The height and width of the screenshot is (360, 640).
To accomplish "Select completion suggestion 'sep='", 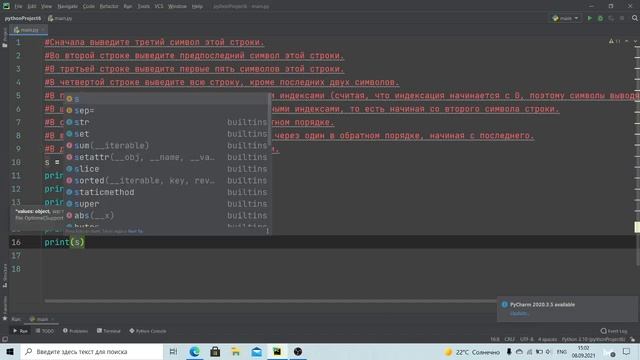I will 167,110.
